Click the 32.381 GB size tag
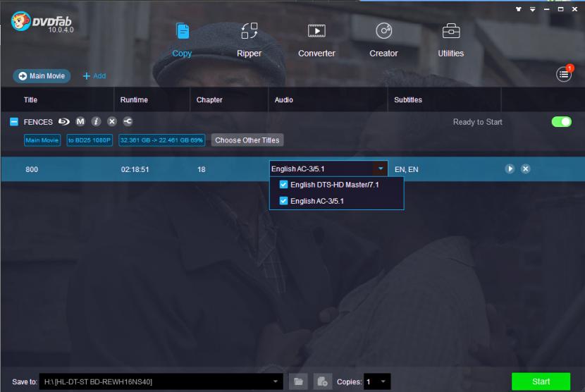The height and width of the screenshot is (392, 585). [161, 140]
